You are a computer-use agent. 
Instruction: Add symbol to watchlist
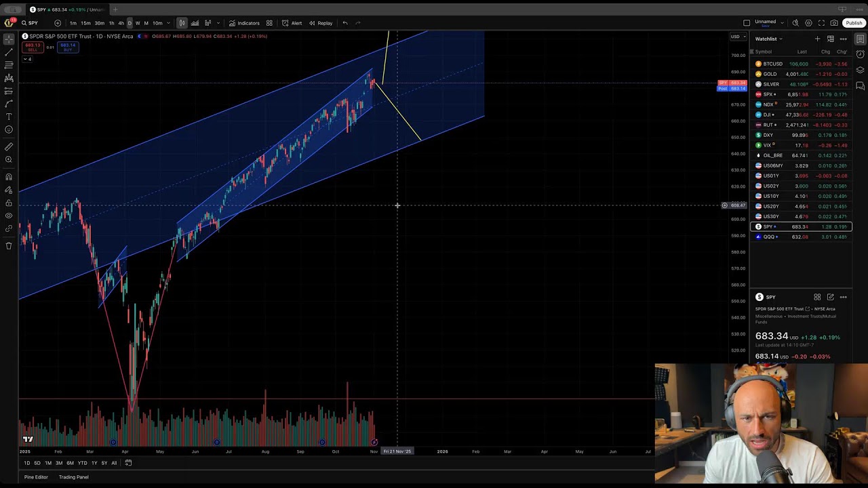[817, 39]
